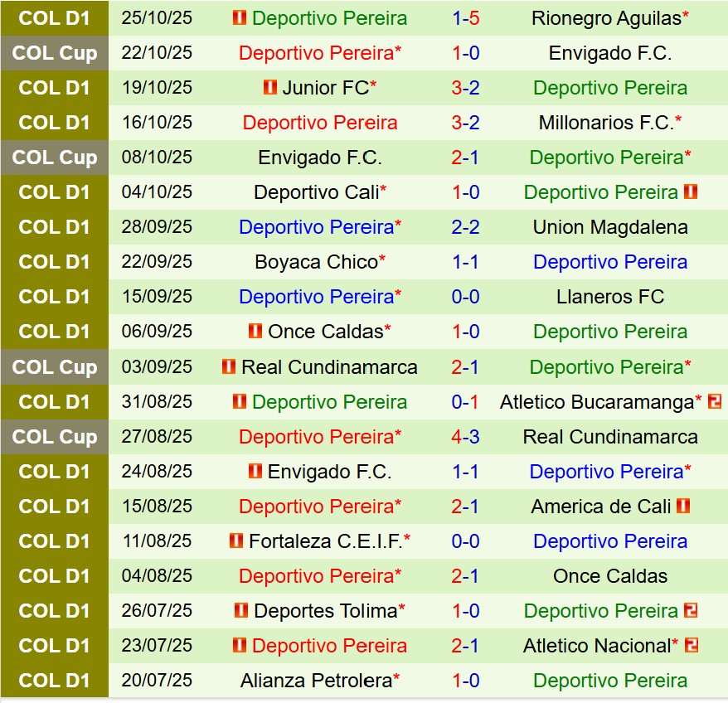
Task: Click red card icon in the 25/10/25 match row
Action: (x=240, y=18)
